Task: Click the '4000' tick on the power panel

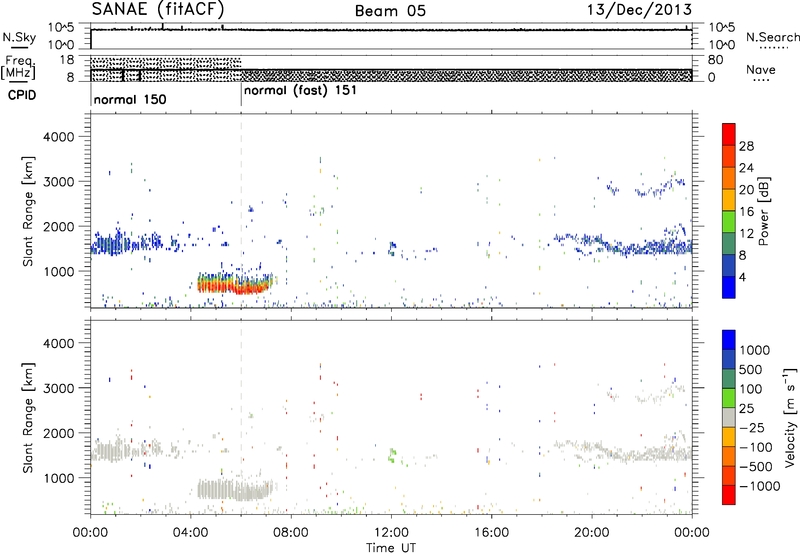Action: point(59,137)
